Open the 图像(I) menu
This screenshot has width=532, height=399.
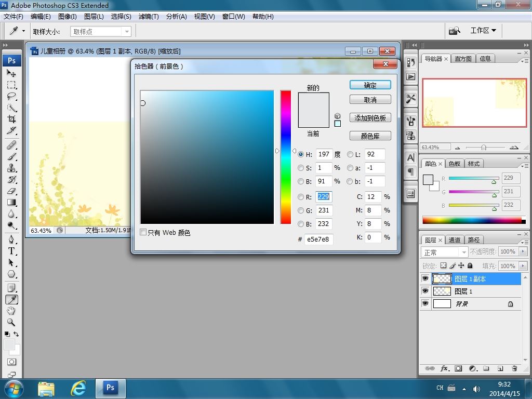68,17
